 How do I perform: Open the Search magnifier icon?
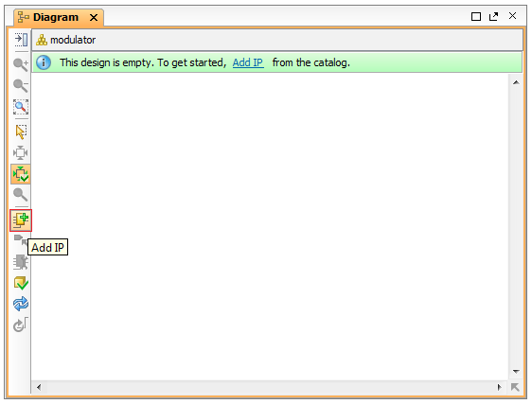(x=21, y=195)
